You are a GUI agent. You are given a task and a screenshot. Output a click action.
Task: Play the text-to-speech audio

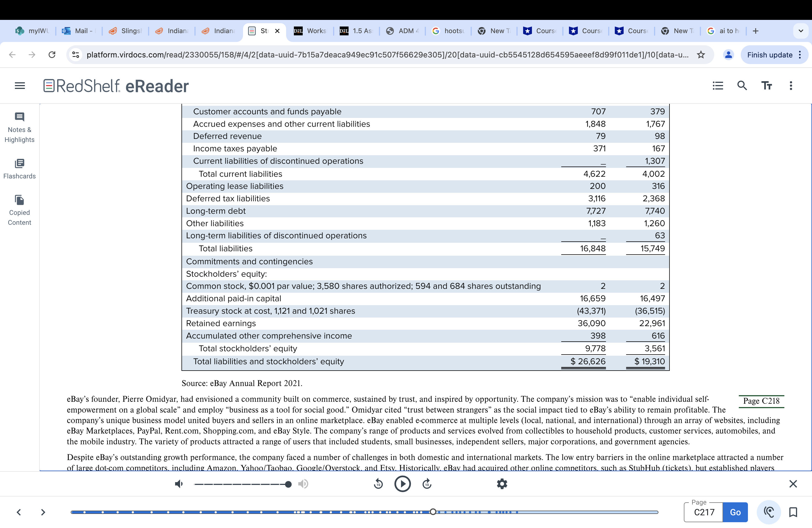(403, 484)
